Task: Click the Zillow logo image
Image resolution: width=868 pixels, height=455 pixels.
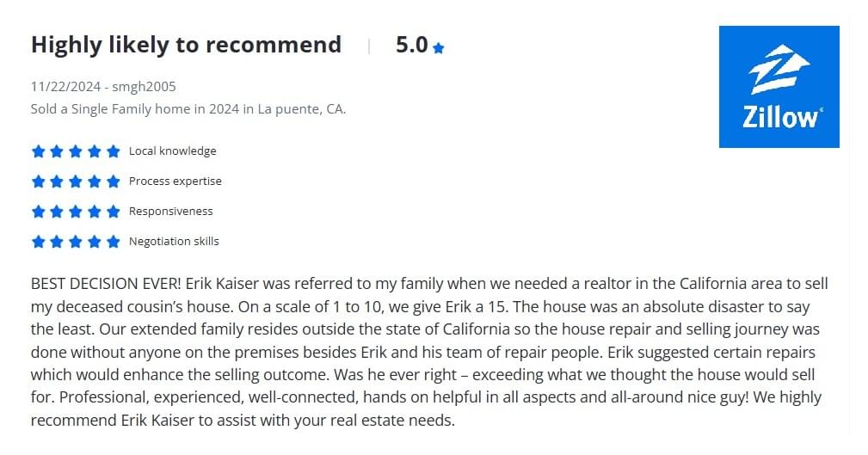Action: pos(779,87)
